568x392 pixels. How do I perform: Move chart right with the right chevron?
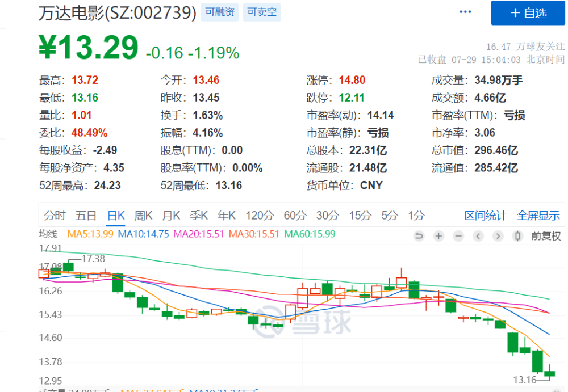pyautogui.click(x=498, y=237)
